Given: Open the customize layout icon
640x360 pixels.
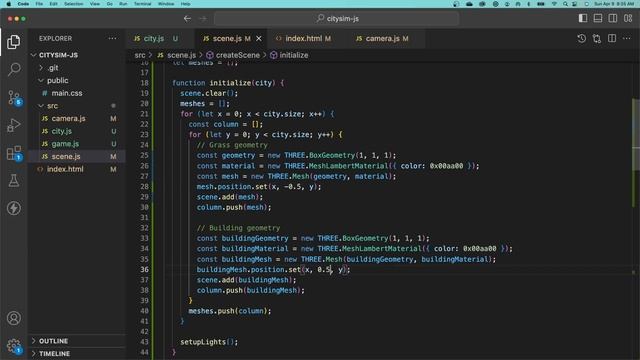Looking at the screenshot, I should click(628, 18).
